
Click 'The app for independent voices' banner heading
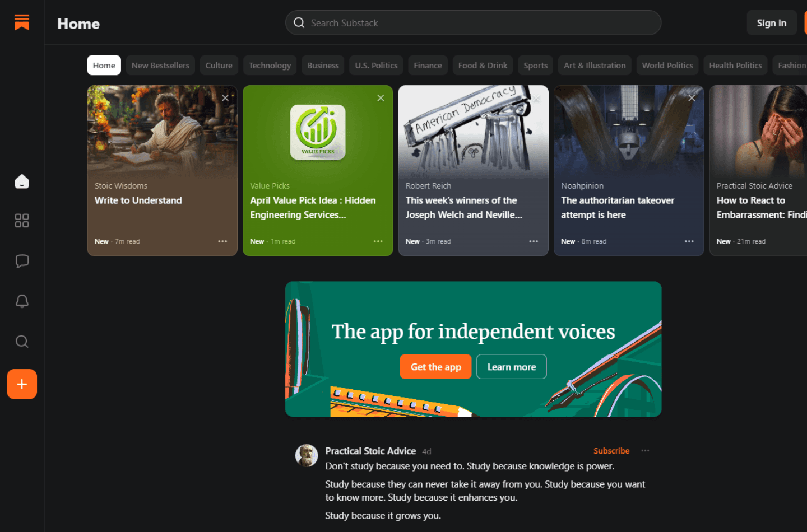click(474, 332)
